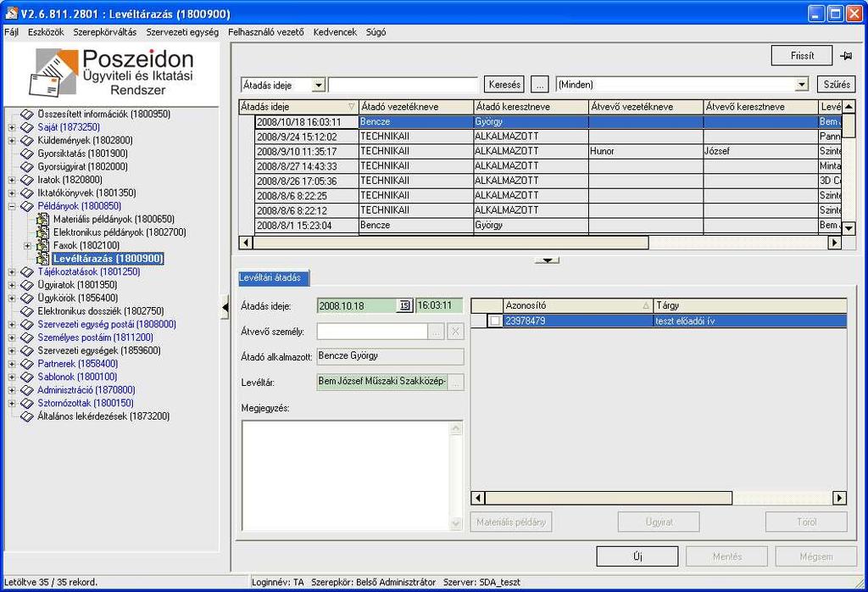Click the pin icon next to Frissít
868x592 pixels.
pyautogui.click(x=845, y=56)
